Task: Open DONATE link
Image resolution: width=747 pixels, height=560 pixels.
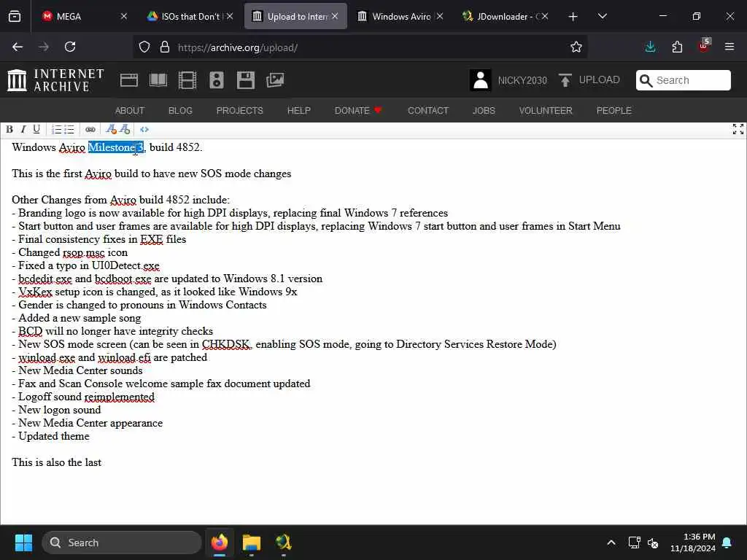Action: pyautogui.click(x=358, y=111)
